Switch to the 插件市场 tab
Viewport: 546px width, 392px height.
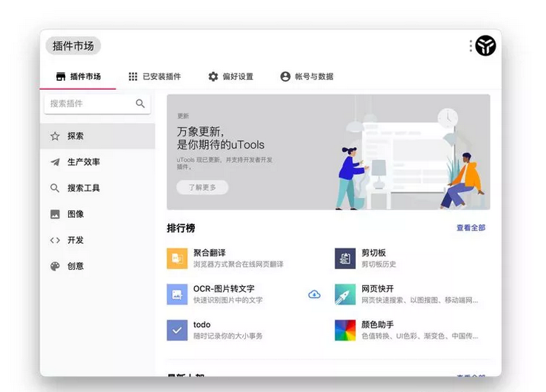(78, 76)
